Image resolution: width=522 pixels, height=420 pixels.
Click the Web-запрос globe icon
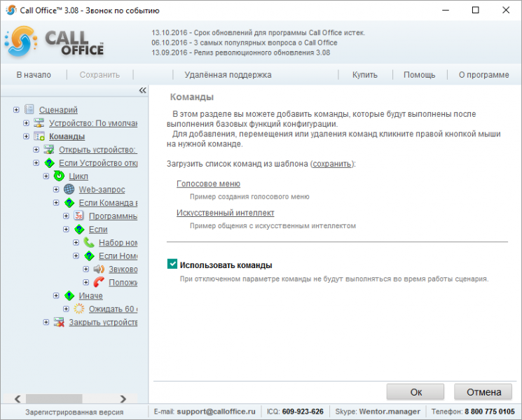click(69, 189)
